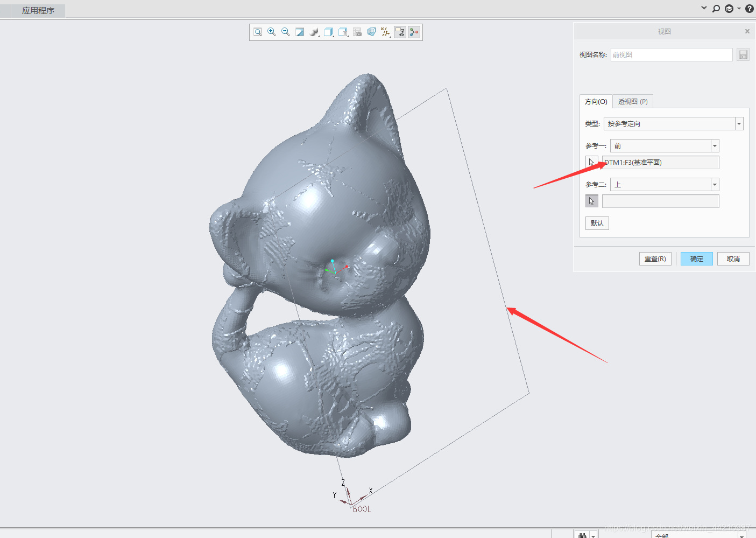Click the empty reference two field

[661, 201]
